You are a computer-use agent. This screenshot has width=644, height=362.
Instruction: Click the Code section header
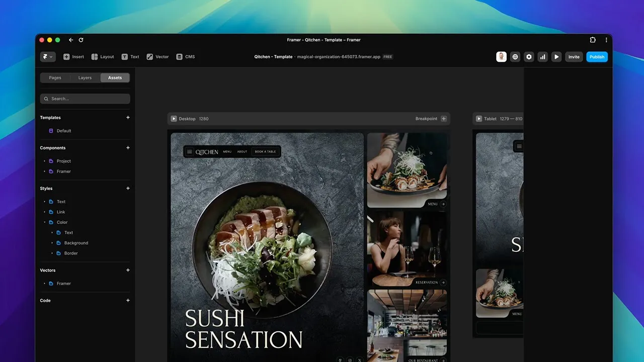tap(45, 301)
